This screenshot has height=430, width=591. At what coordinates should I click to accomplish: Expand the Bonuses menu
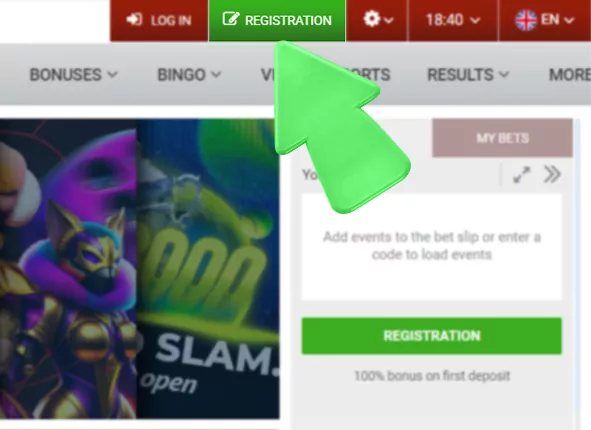pyautogui.click(x=73, y=75)
